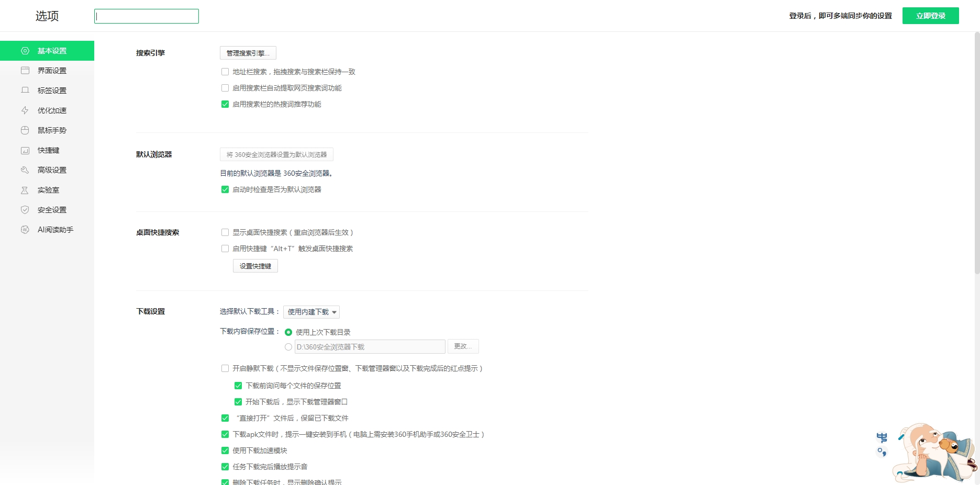Click the 鼠标手势 mouse icon
This screenshot has height=485, width=980.
(x=25, y=130)
